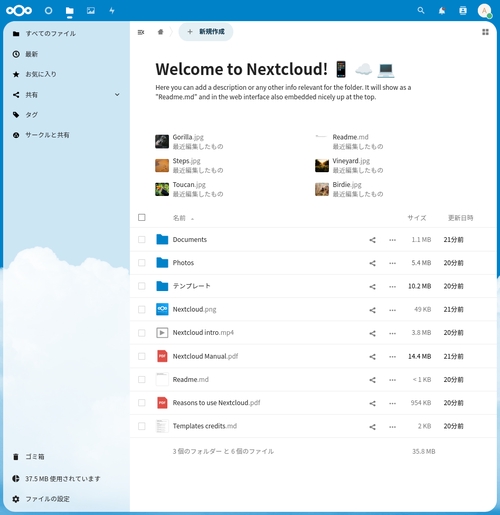The height and width of the screenshot is (515, 500).
Task: Open Toucan.jpg recent thumbnail
Action: [x=162, y=189]
